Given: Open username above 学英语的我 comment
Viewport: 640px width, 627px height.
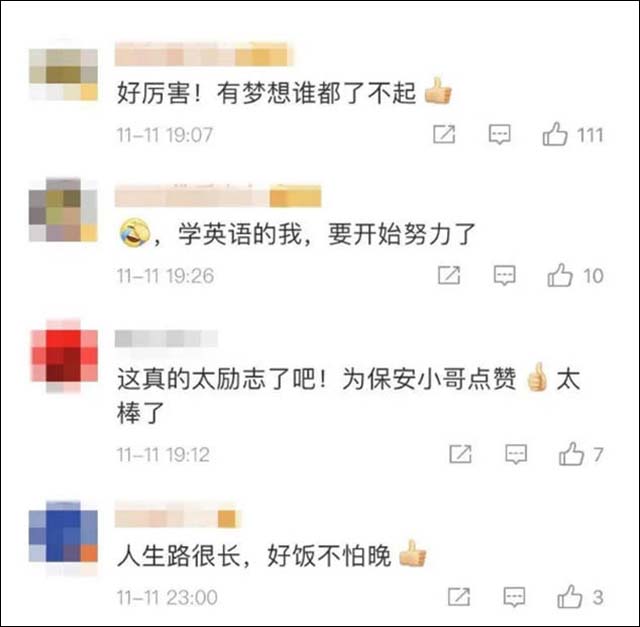Looking at the screenshot, I should tap(218, 196).
